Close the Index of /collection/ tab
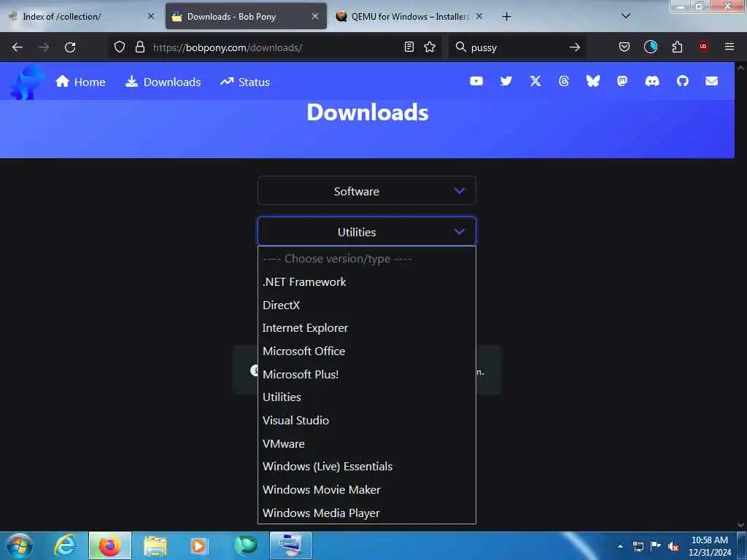The height and width of the screenshot is (560, 747). pyautogui.click(x=150, y=16)
